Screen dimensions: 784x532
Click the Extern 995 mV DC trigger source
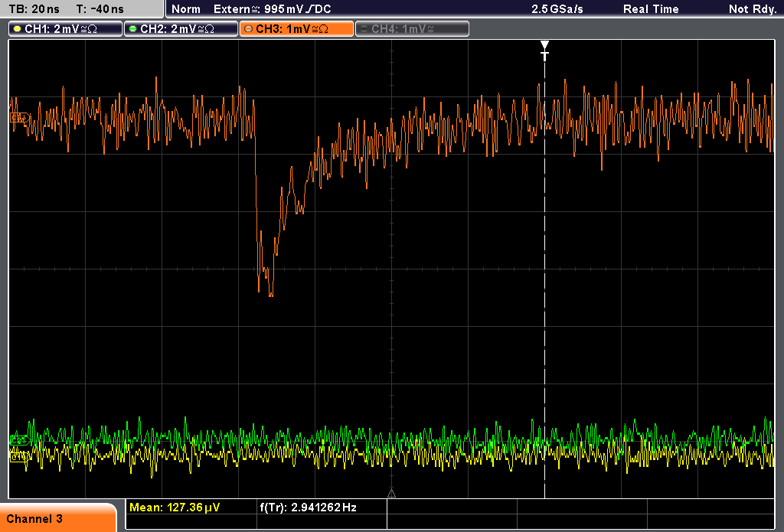[x=272, y=9]
